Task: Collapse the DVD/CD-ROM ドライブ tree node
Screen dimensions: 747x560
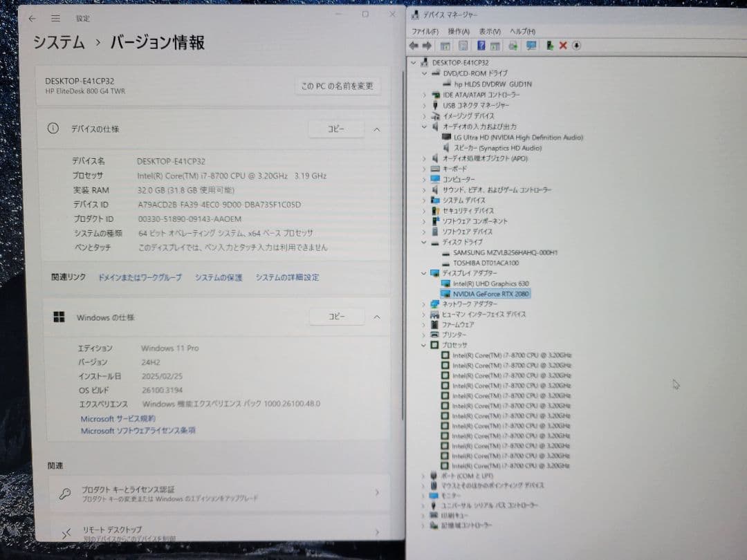Action: tap(424, 74)
